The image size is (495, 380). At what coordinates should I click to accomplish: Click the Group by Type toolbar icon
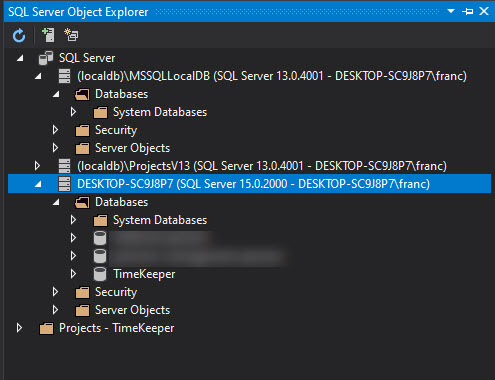[x=71, y=35]
